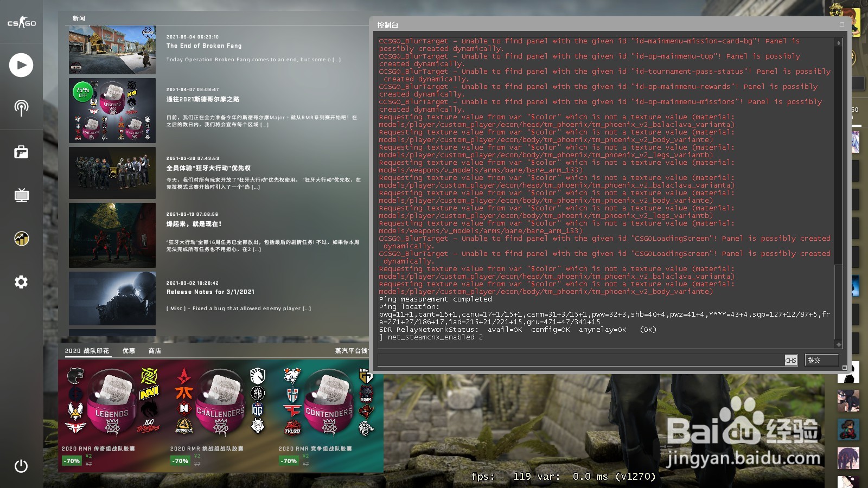
Task: Open the 全员体验 news thumbnail
Action: tap(112, 173)
